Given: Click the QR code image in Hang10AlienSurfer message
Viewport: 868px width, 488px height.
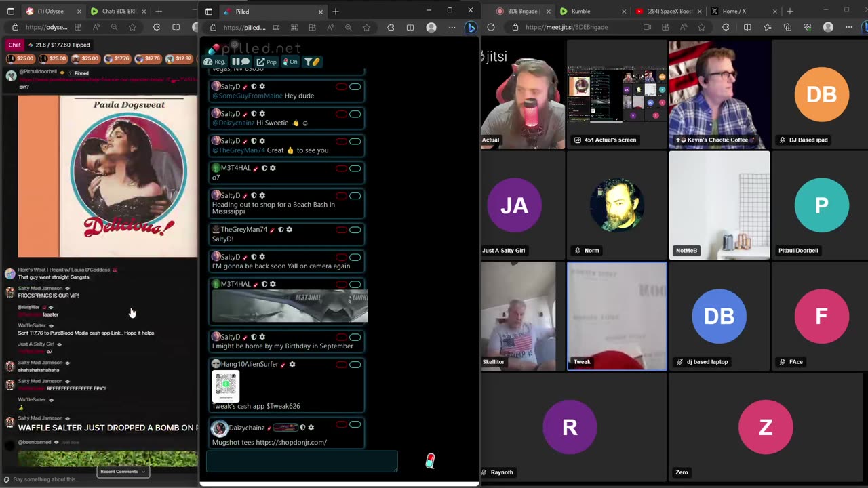Looking at the screenshot, I should [x=226, y=386].
